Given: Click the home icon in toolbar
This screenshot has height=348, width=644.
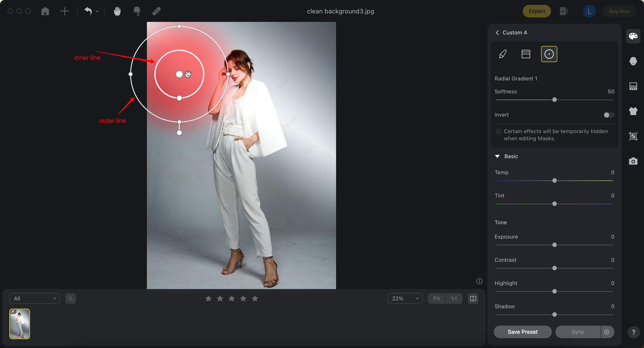Looking at the screenshot, I should pos(45,11).
